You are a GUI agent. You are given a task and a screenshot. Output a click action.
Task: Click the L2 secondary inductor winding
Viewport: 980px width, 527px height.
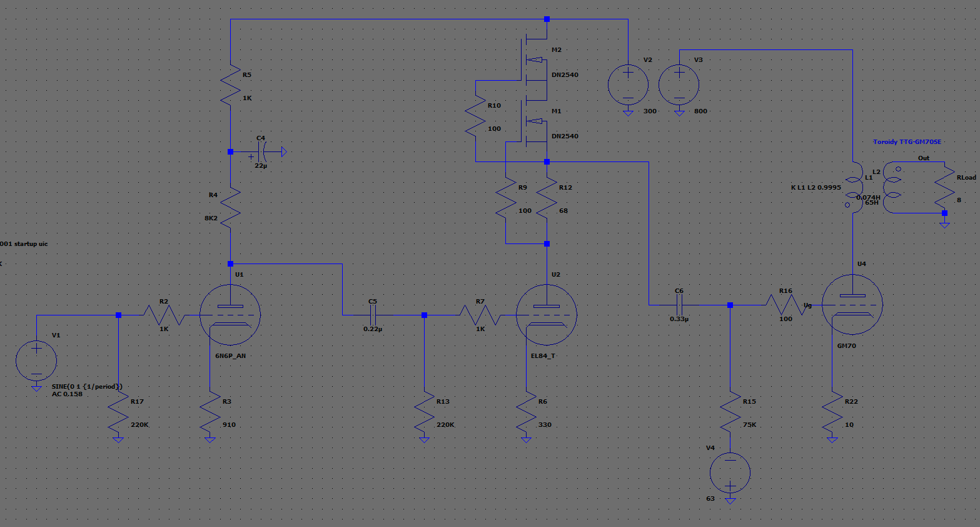tap(893, 187)
